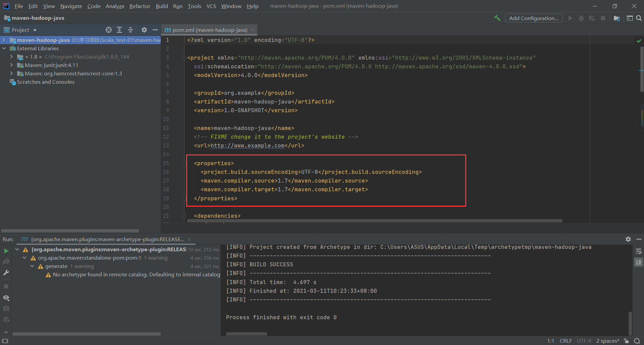
Task: Open the Project view dropdown
Action: 35,30
